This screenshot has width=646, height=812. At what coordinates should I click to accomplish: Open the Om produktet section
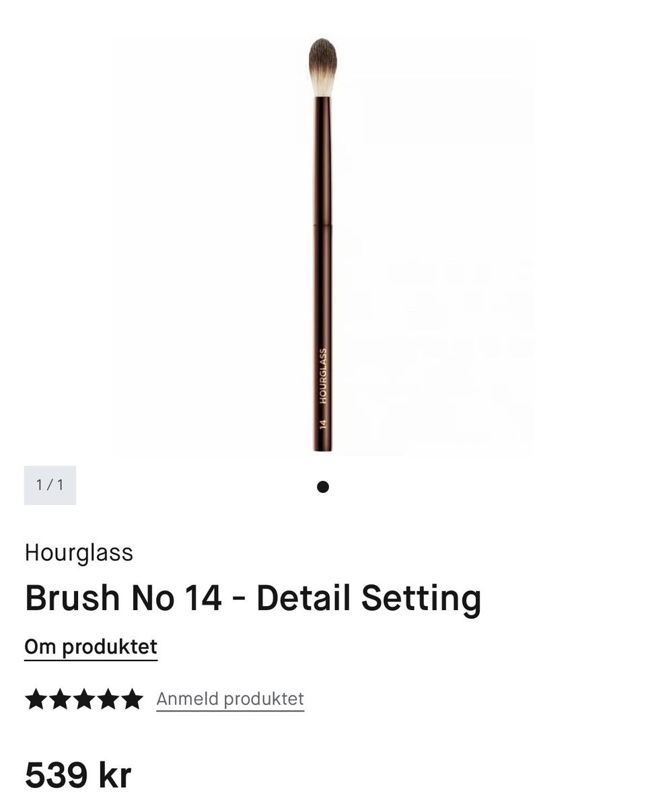(91, 646)
